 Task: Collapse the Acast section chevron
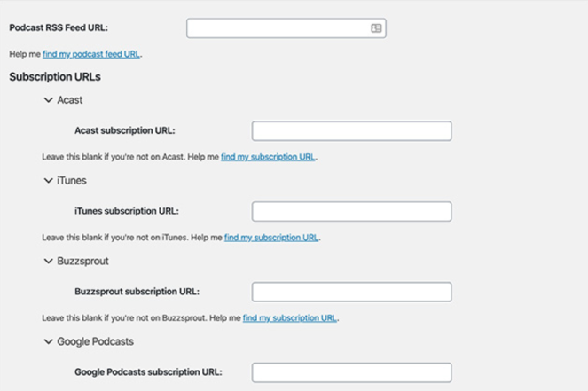48,100
